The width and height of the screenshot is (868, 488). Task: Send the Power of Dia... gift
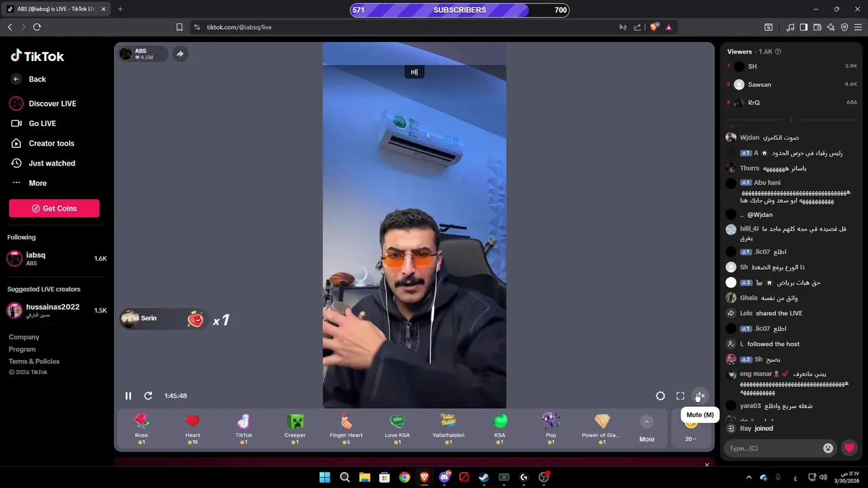click(x=602, y=429)
